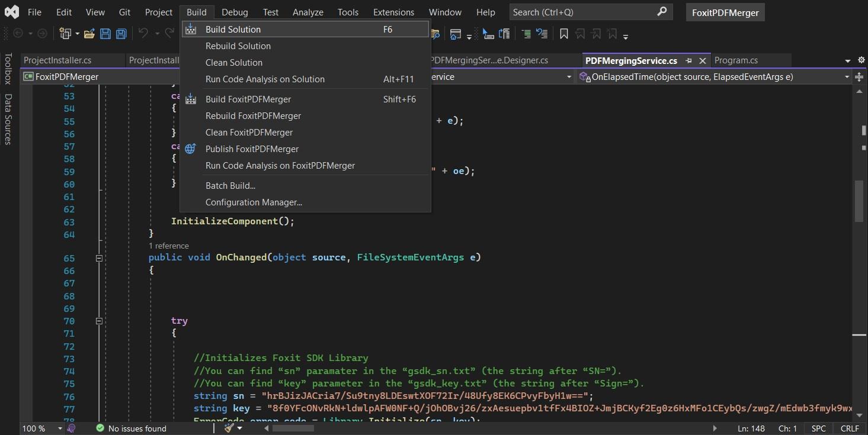868x435 pixels.
Task: Open a file with the Open File icon
Action: [89, 34]
